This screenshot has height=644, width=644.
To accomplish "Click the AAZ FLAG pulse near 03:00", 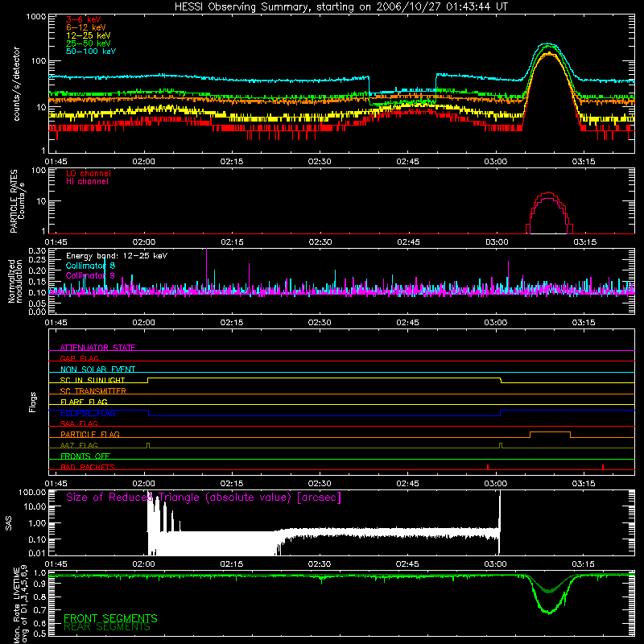I will [x=500, y=445].
